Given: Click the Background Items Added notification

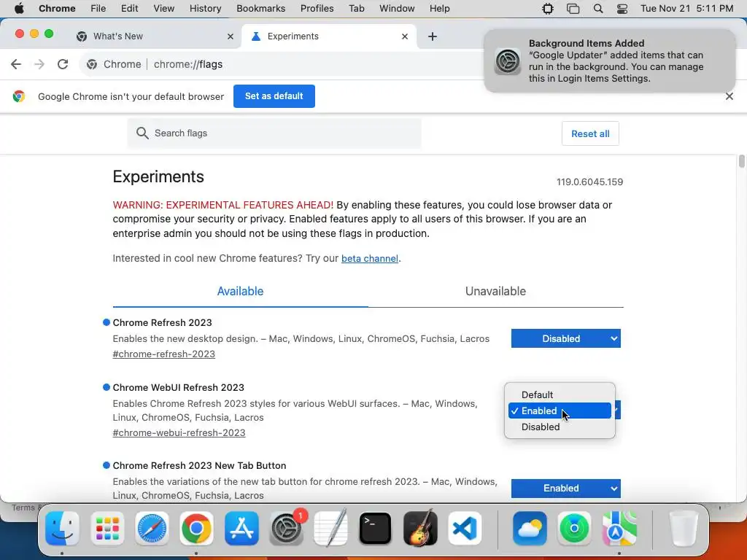Looking at the screenshot, I should [610, 61].
